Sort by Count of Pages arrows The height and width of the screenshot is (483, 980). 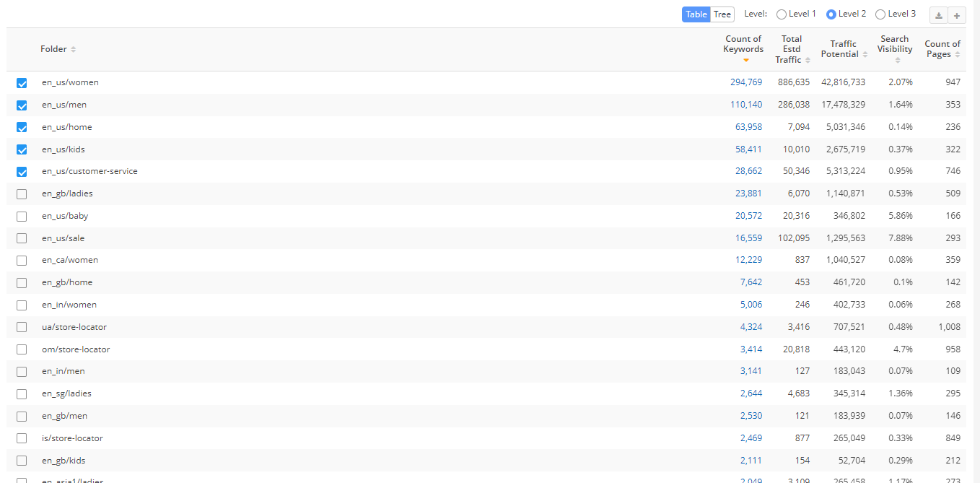958,55
